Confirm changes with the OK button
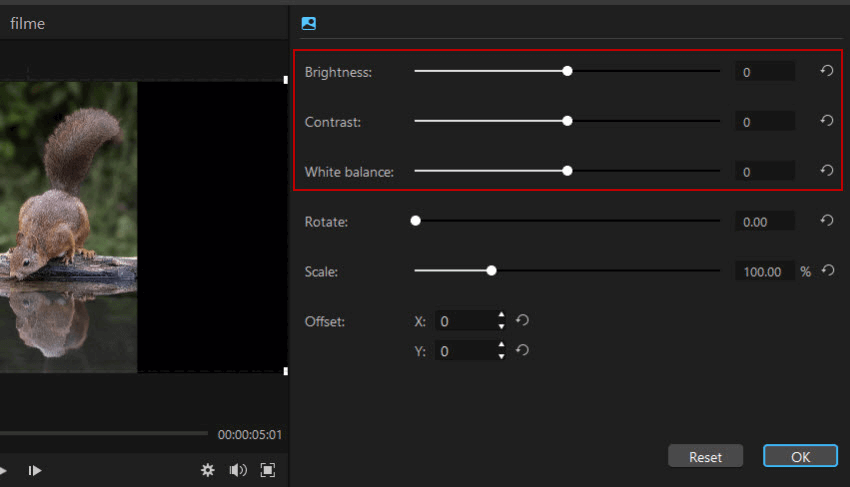Image resolution: width=850 pixels, height=487 pixels. click(800, 456)
